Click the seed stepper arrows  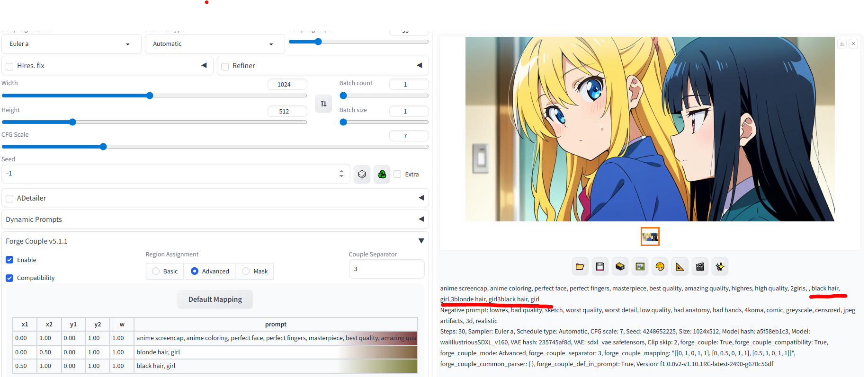point(341,174)
